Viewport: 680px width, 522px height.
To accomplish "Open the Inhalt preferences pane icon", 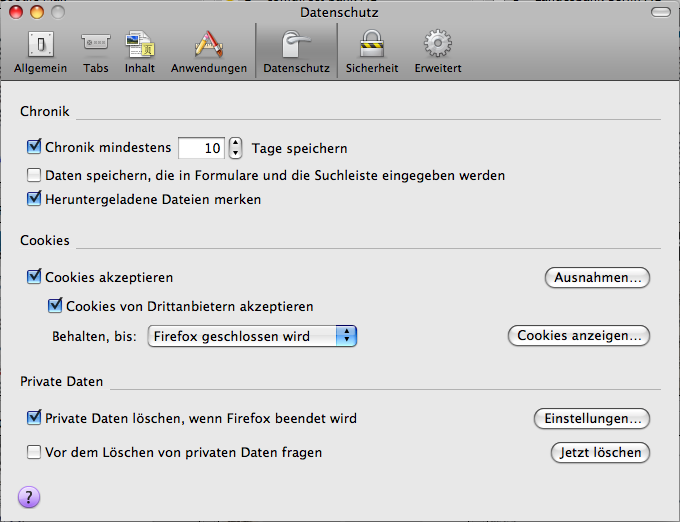I will [140, 44].
